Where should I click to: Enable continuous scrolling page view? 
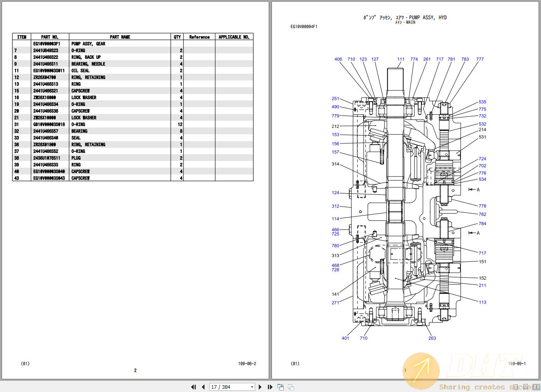[x=526, y=387]
